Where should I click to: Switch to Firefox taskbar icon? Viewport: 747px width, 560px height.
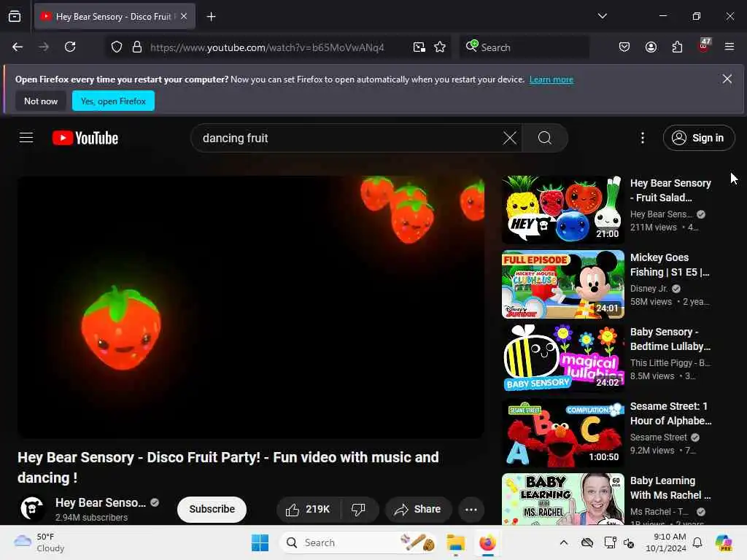(487, 542)
